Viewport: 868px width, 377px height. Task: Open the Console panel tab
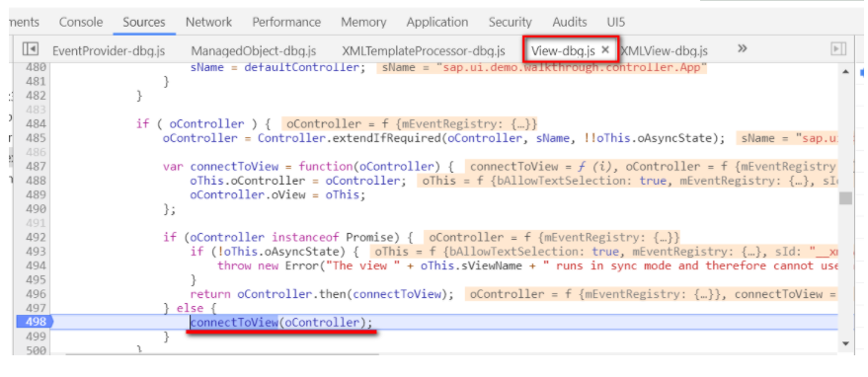pyautogui.click(x=81, y=22)
